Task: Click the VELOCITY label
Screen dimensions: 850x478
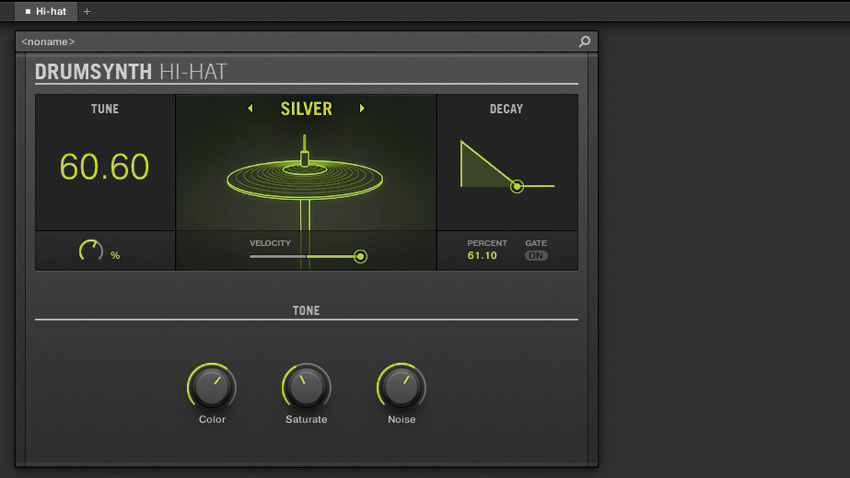Action: [270, 243]
